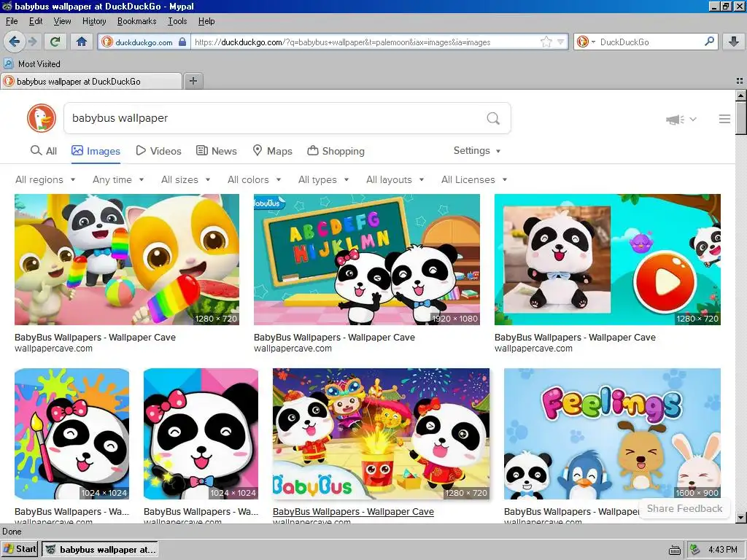
Task: Bookmark this page with the star icon
Action: pos(546,42)
